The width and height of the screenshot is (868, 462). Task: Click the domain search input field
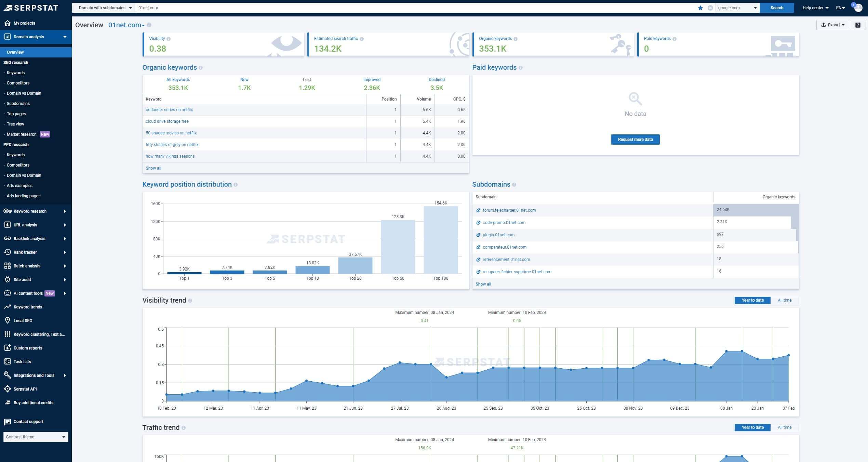[x=415, y=8]
